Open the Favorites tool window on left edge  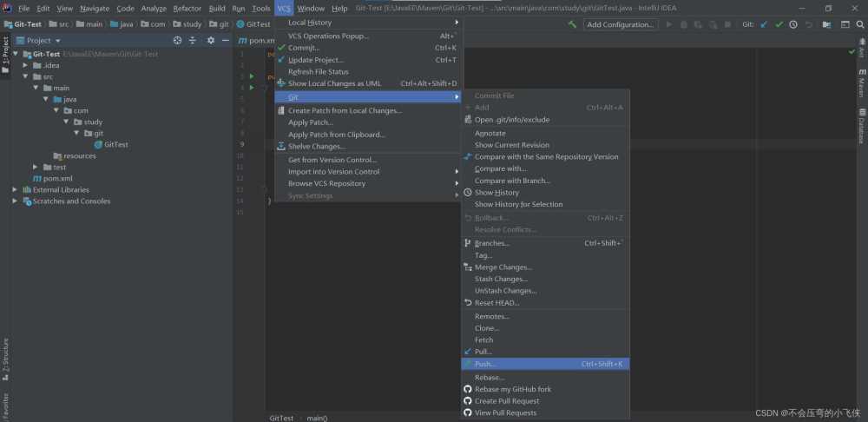5,407
